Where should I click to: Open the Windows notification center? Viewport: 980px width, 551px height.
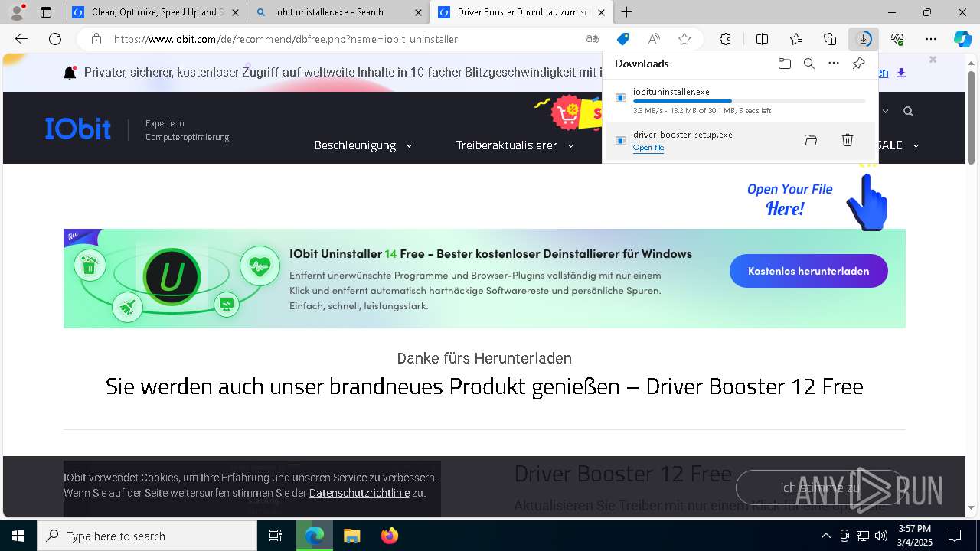pyautogui.click(x=955, y=536)
